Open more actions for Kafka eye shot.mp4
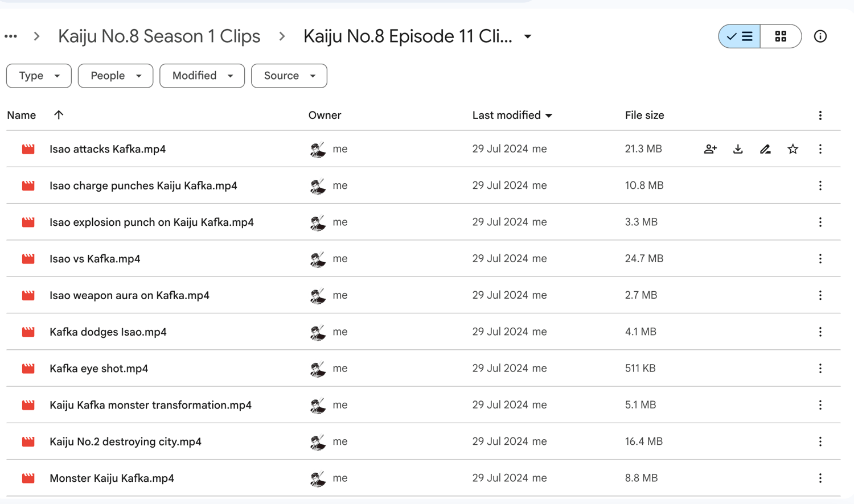The width and height of the screenshot is (854, 504). 820,369
